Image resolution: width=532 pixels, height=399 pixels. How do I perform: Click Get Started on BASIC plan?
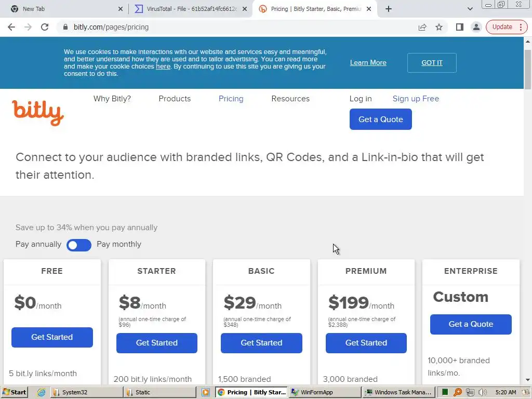(x=261, y=343)
